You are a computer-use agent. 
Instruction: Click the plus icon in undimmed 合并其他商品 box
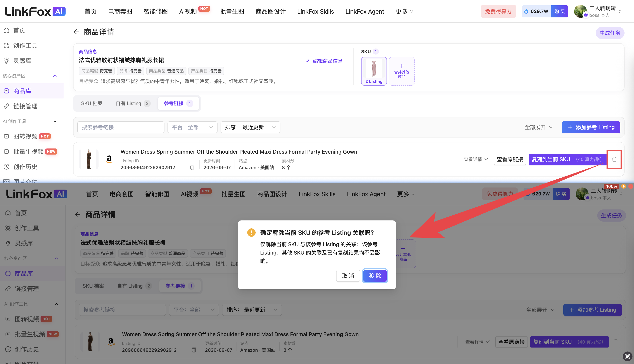[402, 66]
